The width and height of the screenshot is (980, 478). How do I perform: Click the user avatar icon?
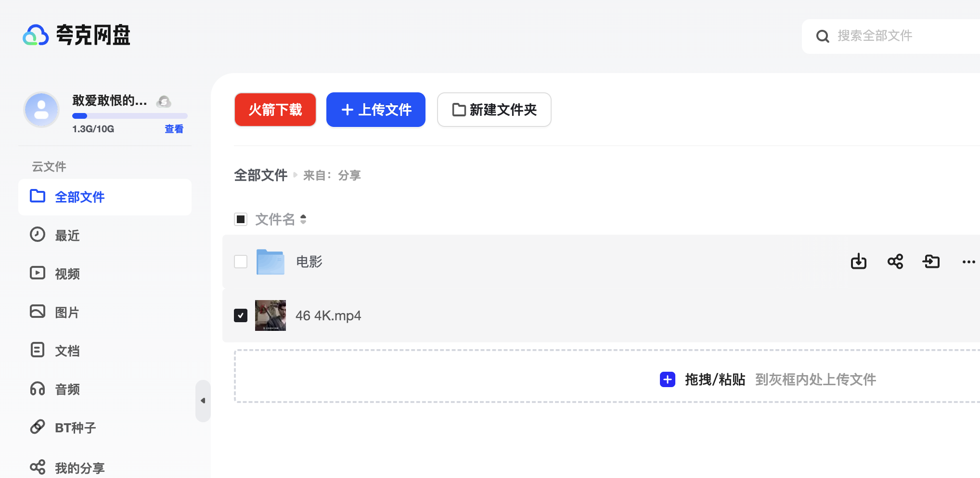[41, 110]
